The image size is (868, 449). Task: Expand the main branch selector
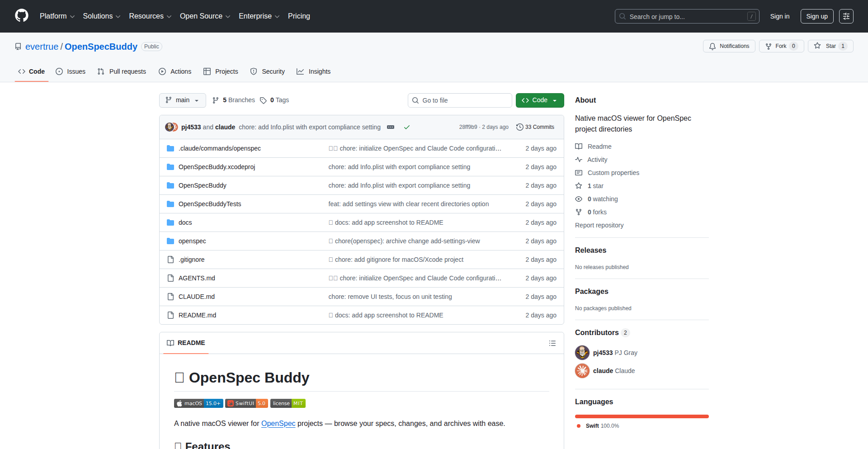(182, 100)
